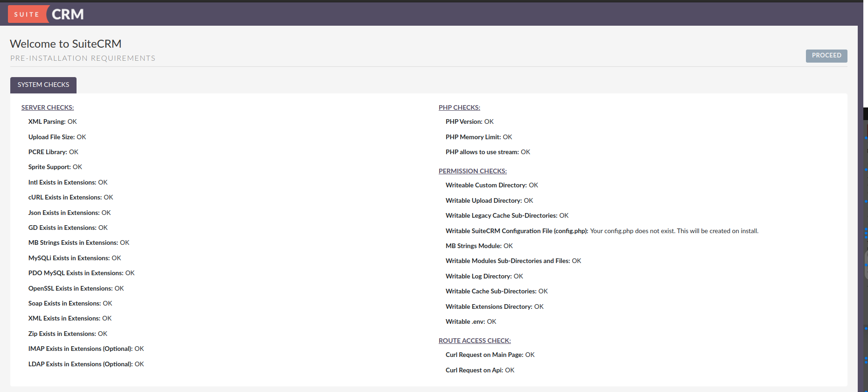This screenshot has width=868, height=392.
Task: Click Writable Modules Sub-Directories and Files row
Action: (513, 261)
